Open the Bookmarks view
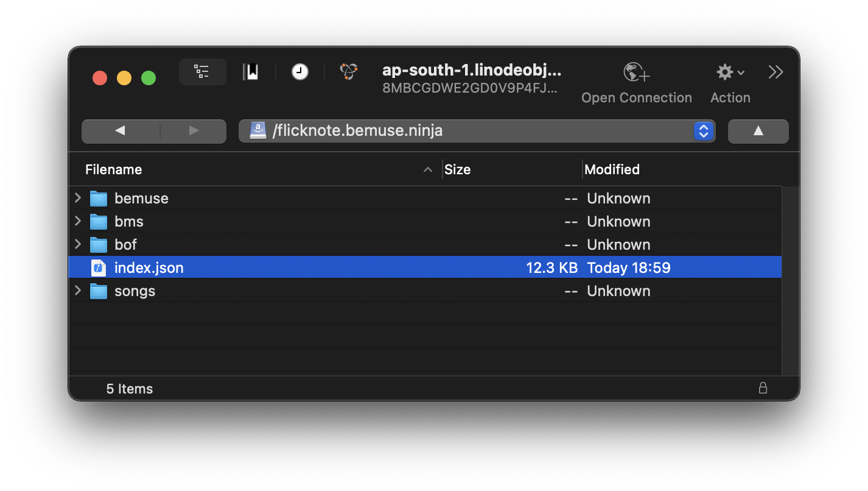 251,71
